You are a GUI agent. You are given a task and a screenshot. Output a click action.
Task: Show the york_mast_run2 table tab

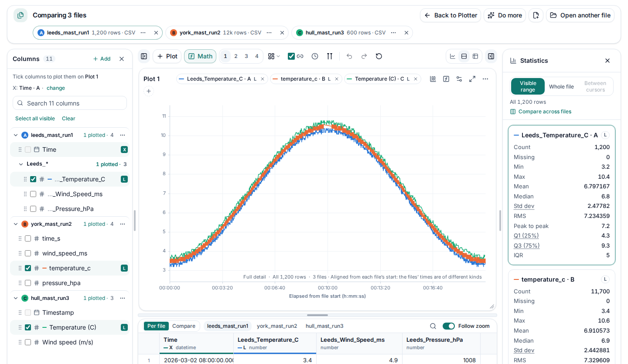click(277, 326)
